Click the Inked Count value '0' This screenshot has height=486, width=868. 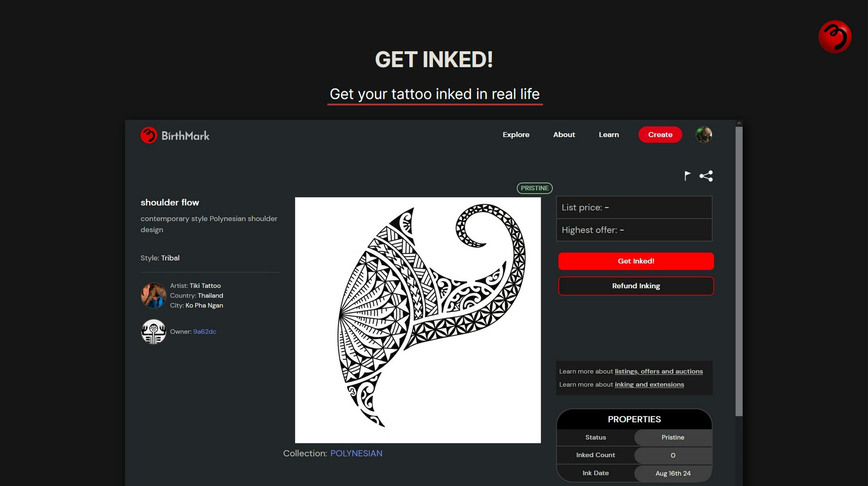point(672,455)
